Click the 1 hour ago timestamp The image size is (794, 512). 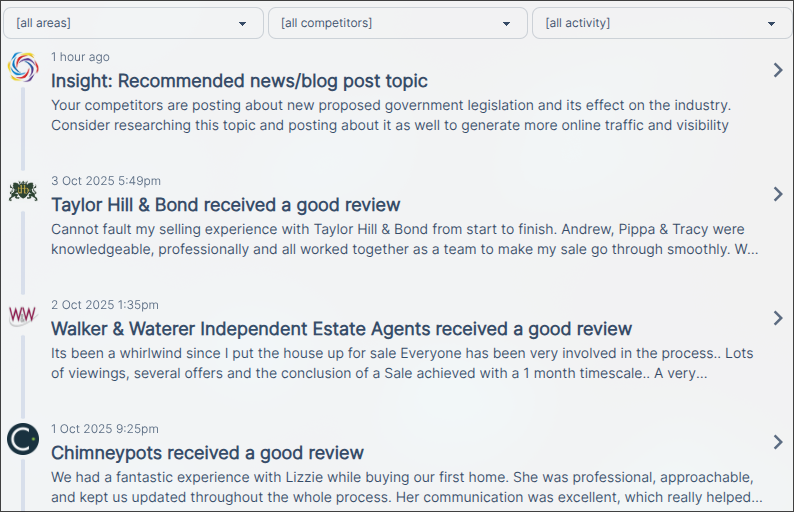[80, 57]
